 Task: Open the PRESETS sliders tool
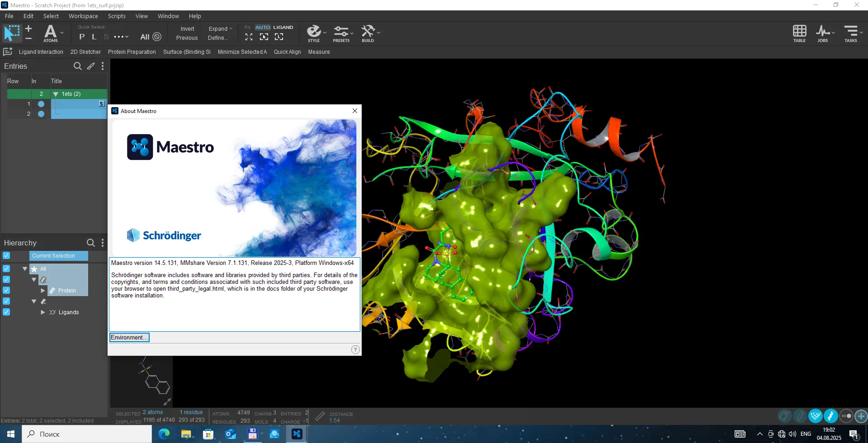tap(341, 33)
